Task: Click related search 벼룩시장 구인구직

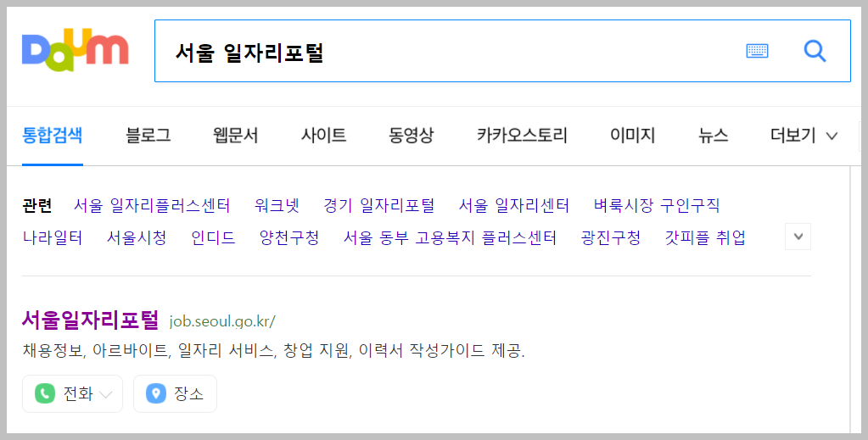Action: click(x=657, y=205)
